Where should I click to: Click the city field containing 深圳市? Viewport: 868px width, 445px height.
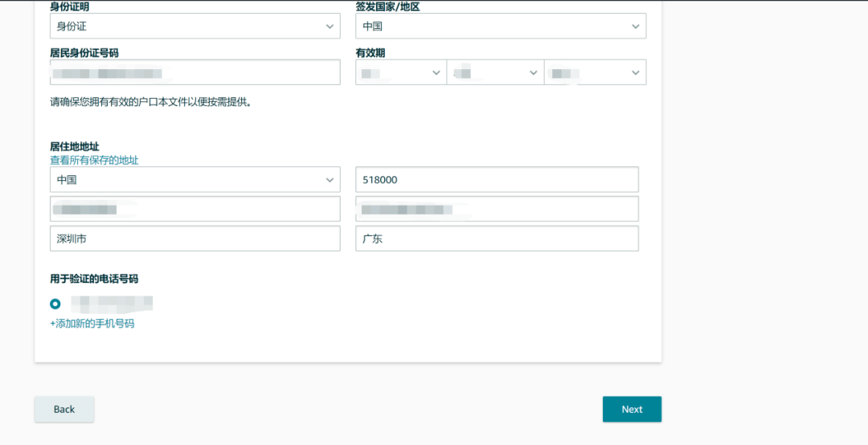[194, 239]
